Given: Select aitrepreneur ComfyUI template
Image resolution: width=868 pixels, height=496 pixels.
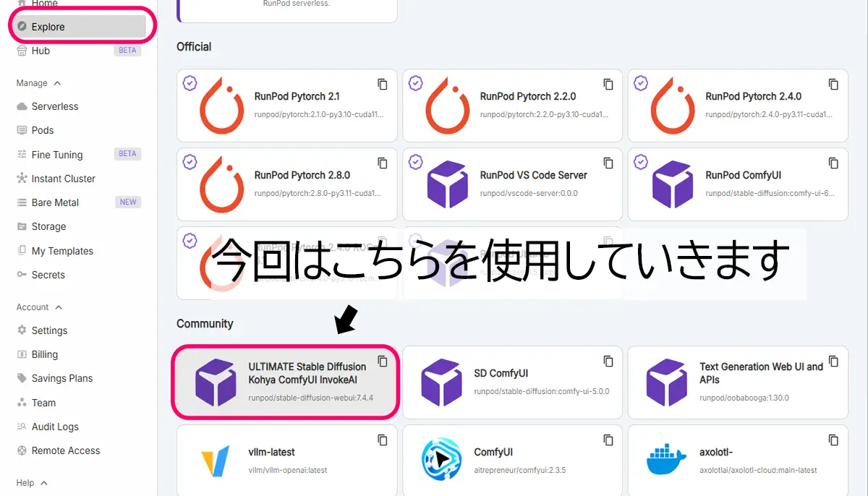Looking at the screenshot, I should pyautogui.click(x=512, y=461).
